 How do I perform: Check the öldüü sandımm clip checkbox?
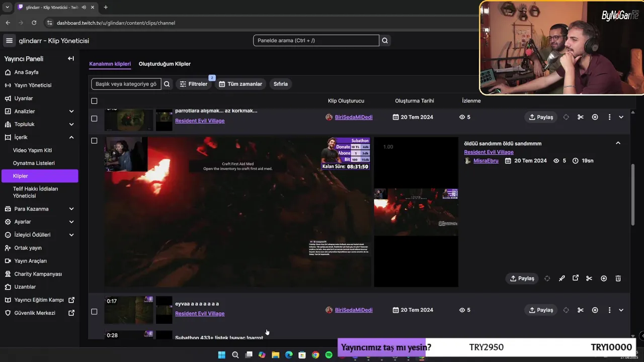coord(94,141)
